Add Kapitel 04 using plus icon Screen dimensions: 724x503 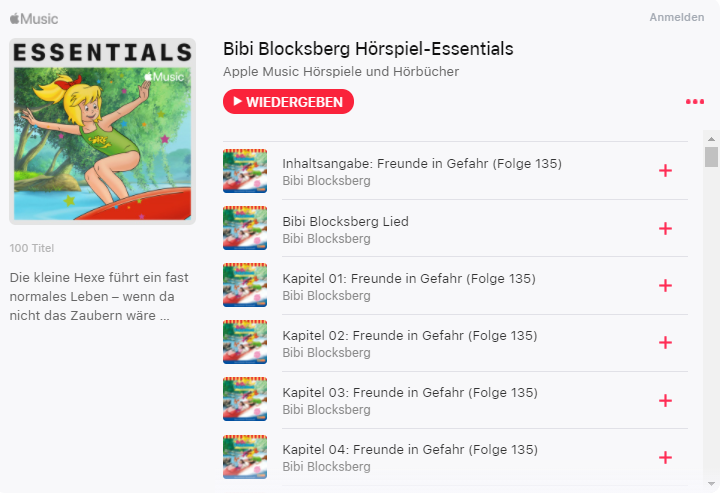pos(665,458)
